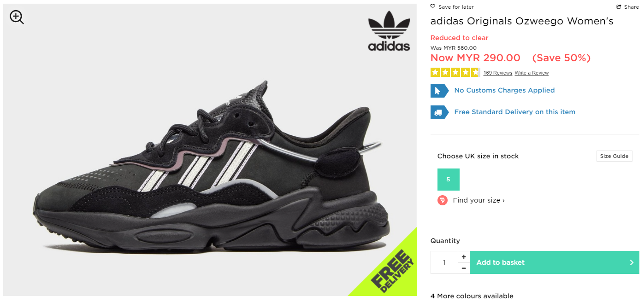Click the delivery truck icon
This screenshot has height=302, width=644.
click(439, 112)
